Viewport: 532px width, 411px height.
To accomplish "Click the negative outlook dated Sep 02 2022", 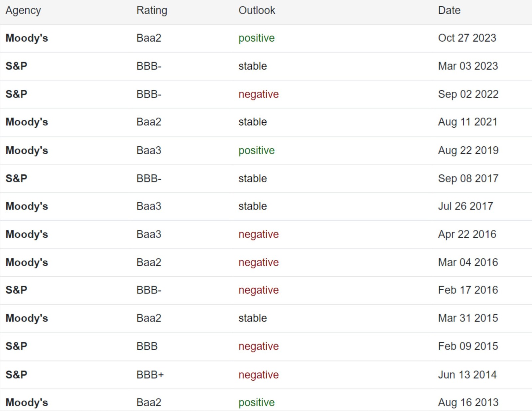I will (x=259, y=94).
